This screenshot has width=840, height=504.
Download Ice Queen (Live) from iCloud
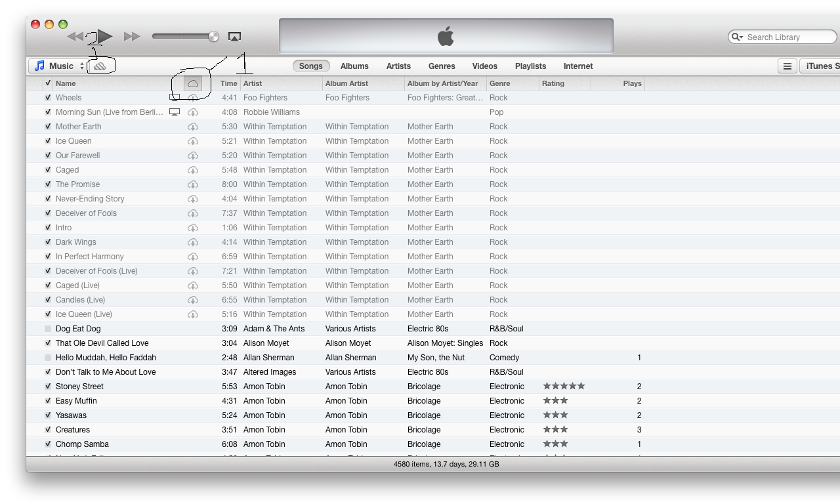tap(193, 314)
